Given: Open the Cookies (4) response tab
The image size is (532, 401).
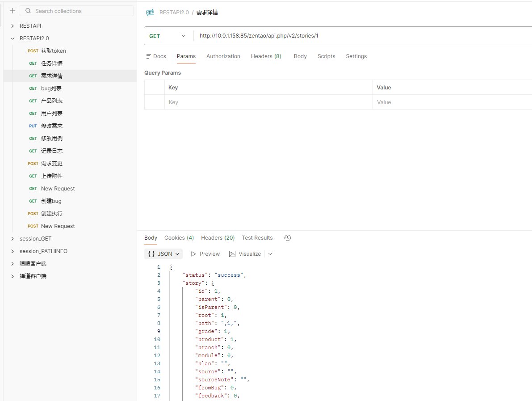Looking at the screenshot, I should point(179,238).
